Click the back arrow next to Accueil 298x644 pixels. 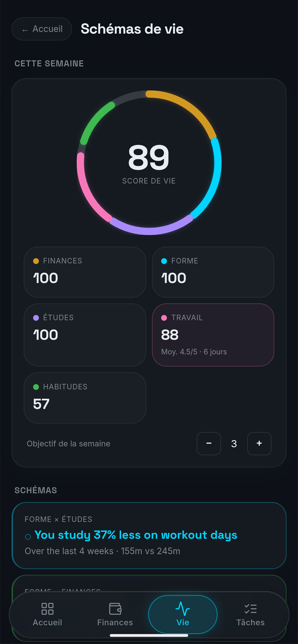(x=25, y=30)
